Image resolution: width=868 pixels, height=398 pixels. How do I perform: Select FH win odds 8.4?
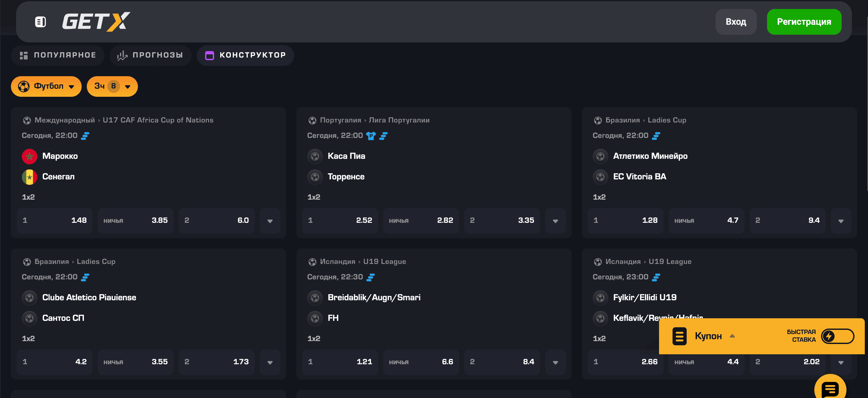tap(502, 362)
